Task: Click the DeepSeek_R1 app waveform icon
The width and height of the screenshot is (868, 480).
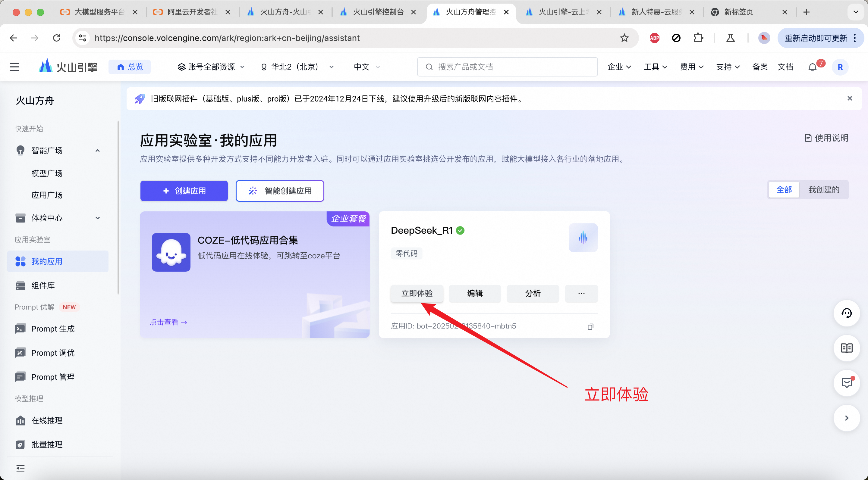Action: point(583,238)
